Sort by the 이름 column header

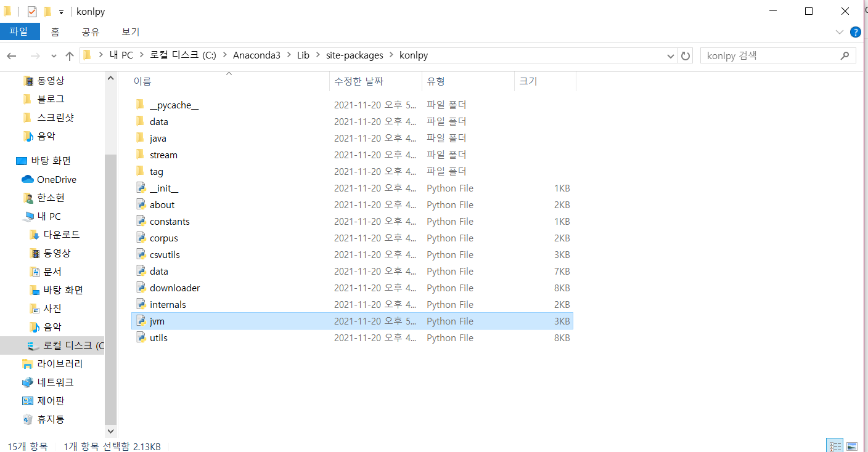229,81
